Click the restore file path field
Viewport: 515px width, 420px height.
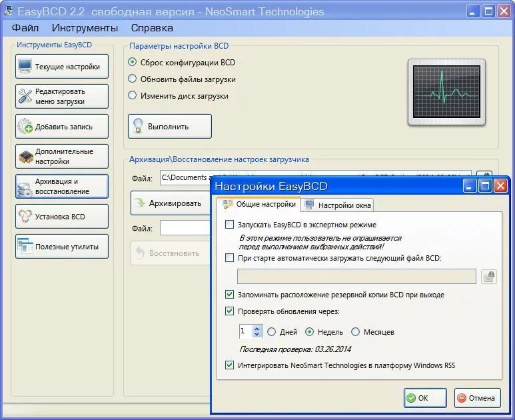[185, 228]
